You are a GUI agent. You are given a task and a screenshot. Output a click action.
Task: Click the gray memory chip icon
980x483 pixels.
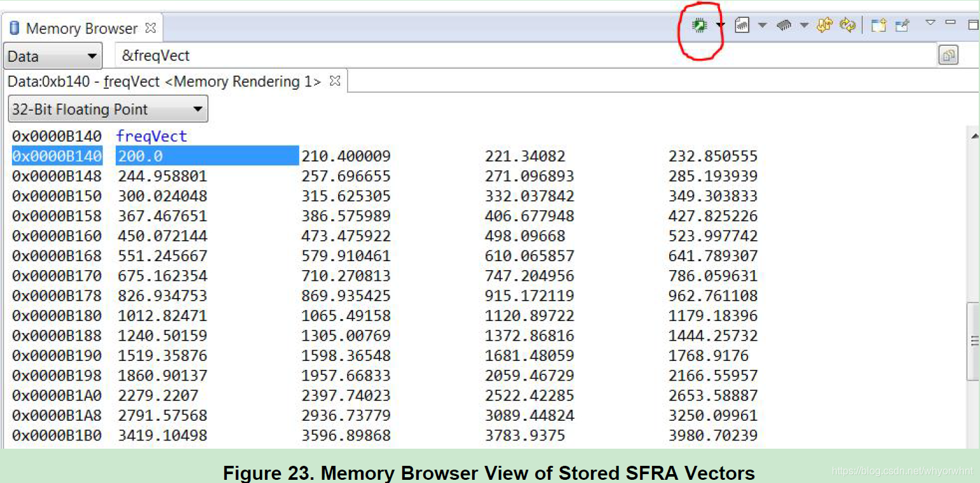pos(784,25)
